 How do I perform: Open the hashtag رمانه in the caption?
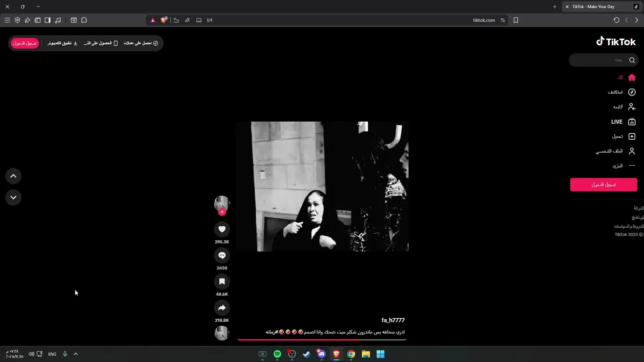click(272, 332)
